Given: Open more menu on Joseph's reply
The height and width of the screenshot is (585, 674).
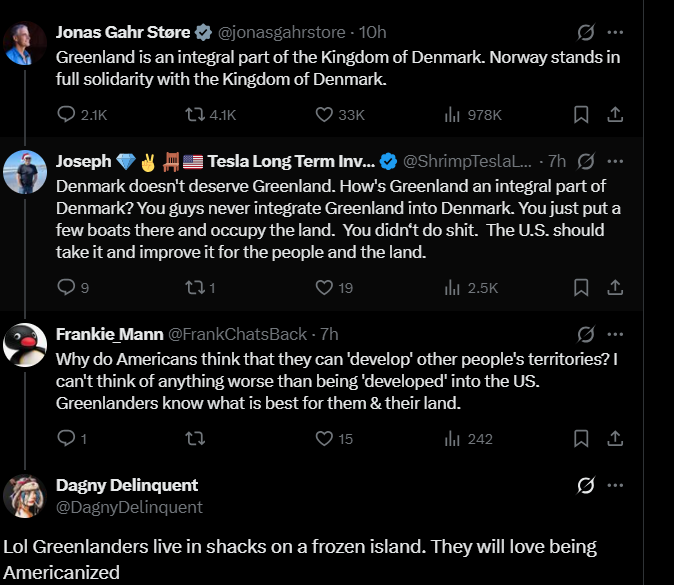Looking at the screenshot, I should 617,161.
